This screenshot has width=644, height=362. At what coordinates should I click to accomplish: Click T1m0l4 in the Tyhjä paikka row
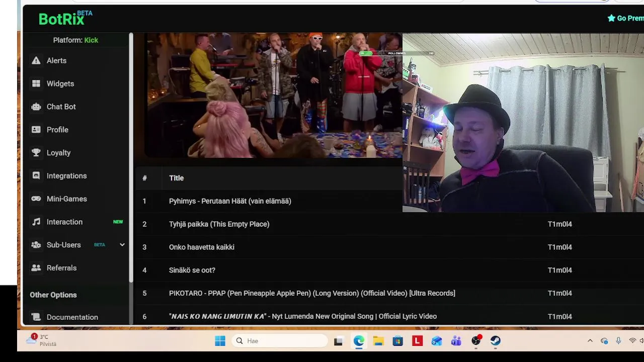(x=559, y=224)
